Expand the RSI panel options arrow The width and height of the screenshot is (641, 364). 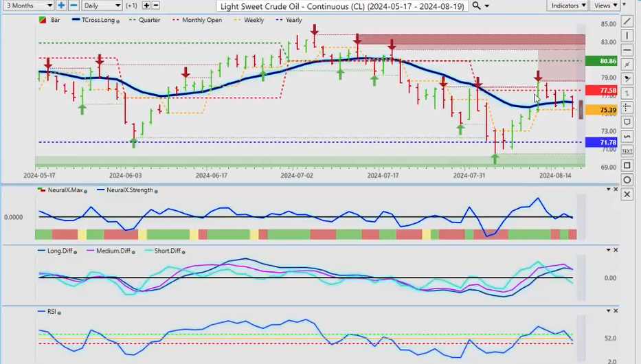pos(608,310)
